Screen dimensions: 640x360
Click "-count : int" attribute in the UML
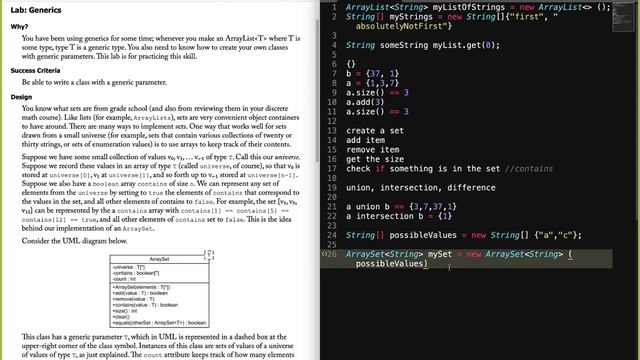124,279
